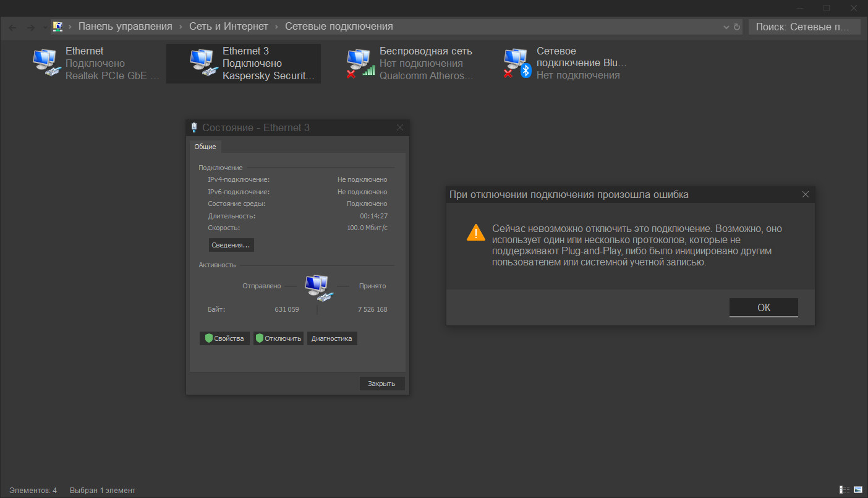Image resolution: width=868 pixels, height=498 pixels.
Task: Close the Ethernet 3 status window
Action: (x=399, y=127)
